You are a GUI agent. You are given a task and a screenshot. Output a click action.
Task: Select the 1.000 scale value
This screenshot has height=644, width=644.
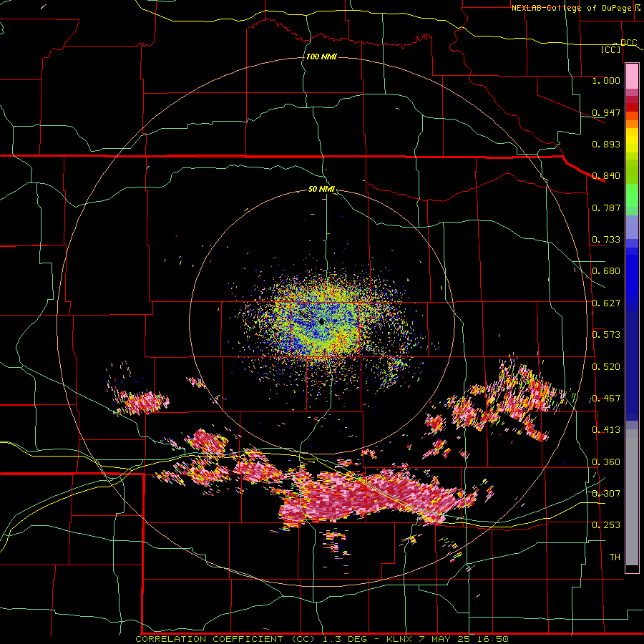606,80
